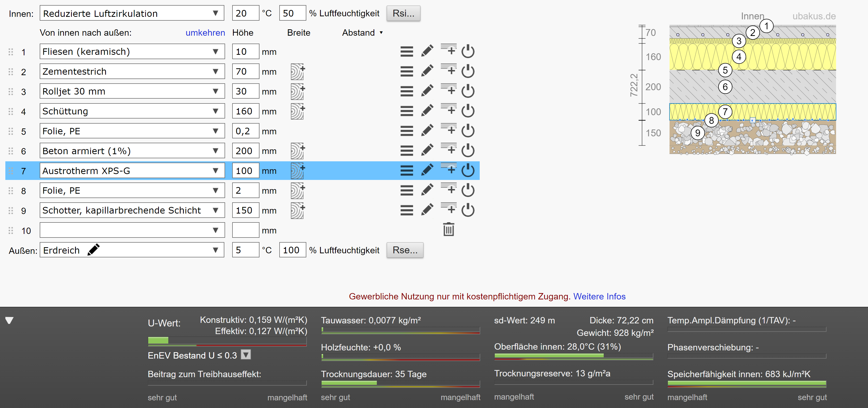Toggle power icon for Austrotherm XPS-G layer
868x408 pixels.
(x=468, y=171)
